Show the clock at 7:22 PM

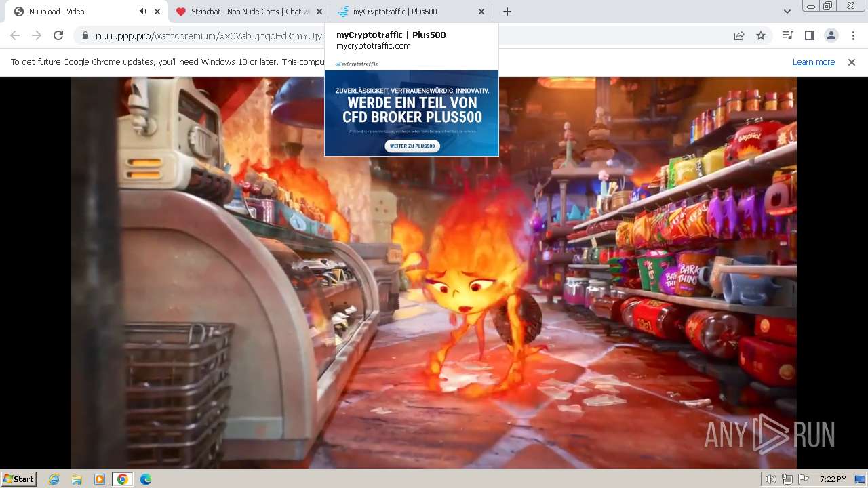[x=833, y=479]
